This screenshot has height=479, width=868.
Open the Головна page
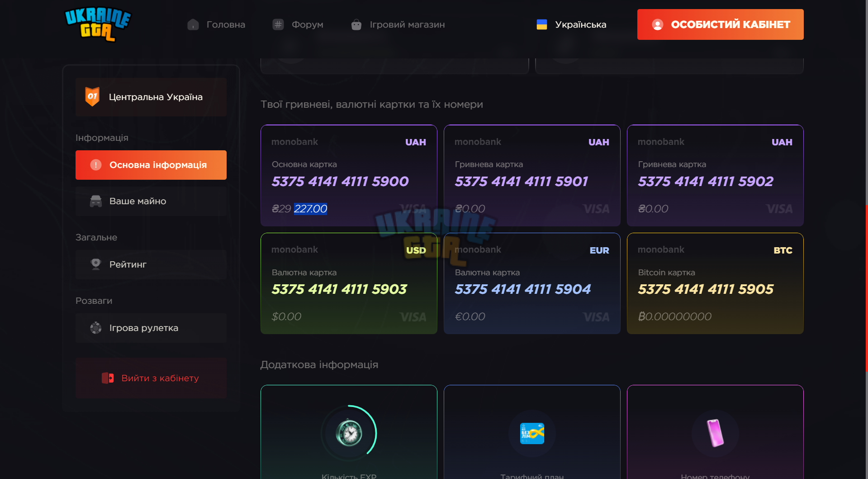(x=216, y=24)
